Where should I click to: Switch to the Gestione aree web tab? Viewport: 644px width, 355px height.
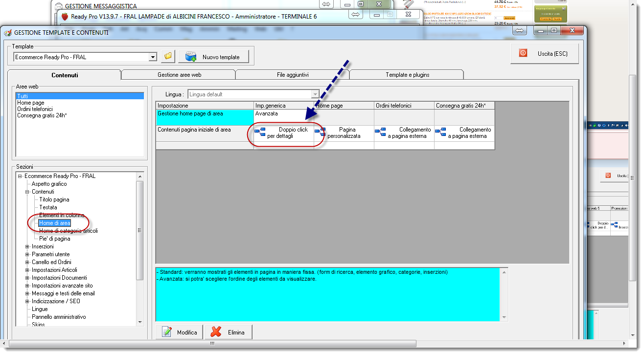tap(179, 75)
